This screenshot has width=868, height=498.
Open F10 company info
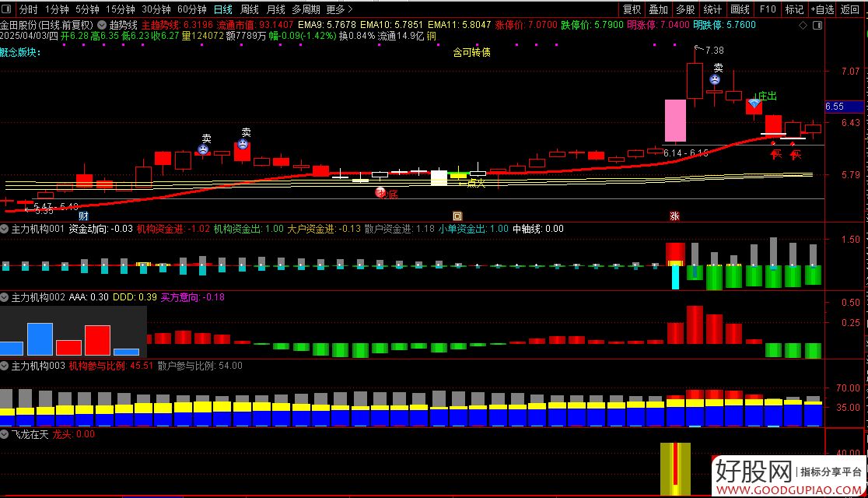(x=767, y=9)
